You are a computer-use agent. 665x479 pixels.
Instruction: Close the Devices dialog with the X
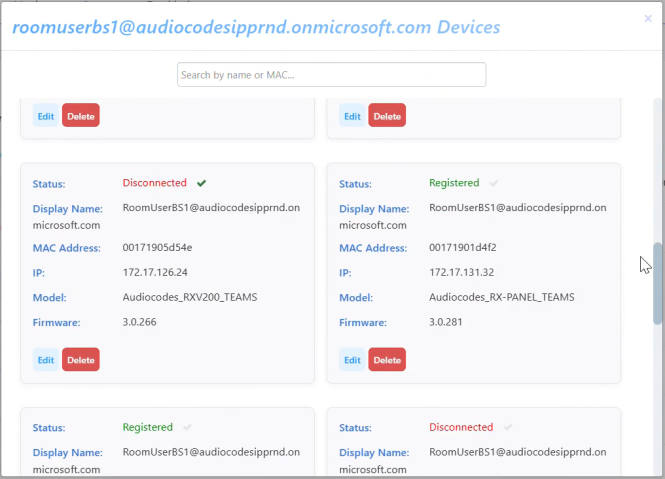[x=648, y=18]
